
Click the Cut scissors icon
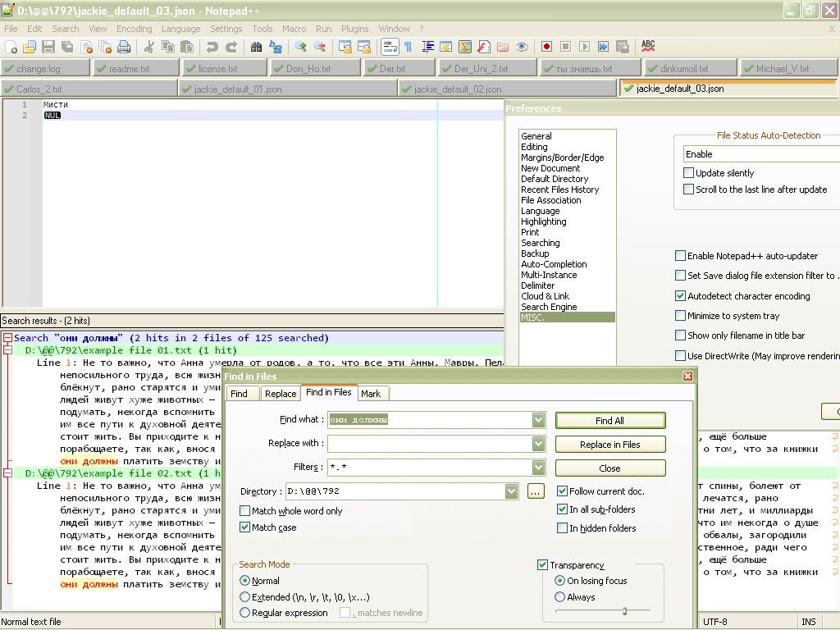pyautogui.click(x=149, y=47)
